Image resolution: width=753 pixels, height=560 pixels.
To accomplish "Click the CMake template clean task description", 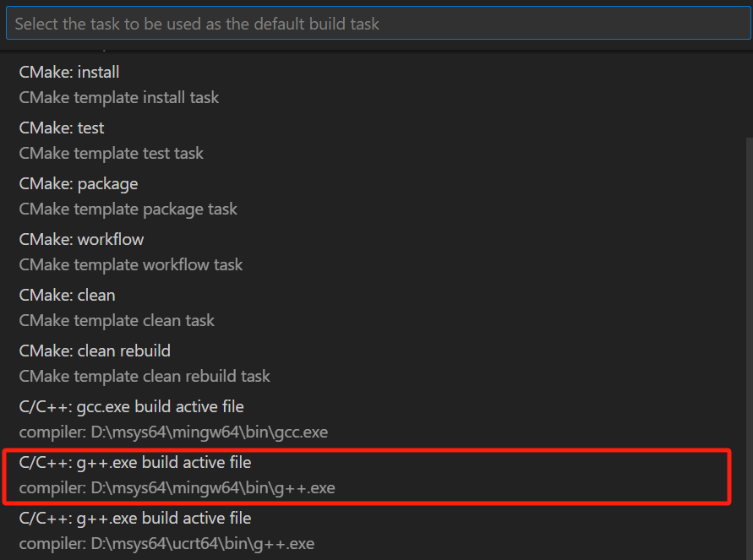I will point(117,320).
